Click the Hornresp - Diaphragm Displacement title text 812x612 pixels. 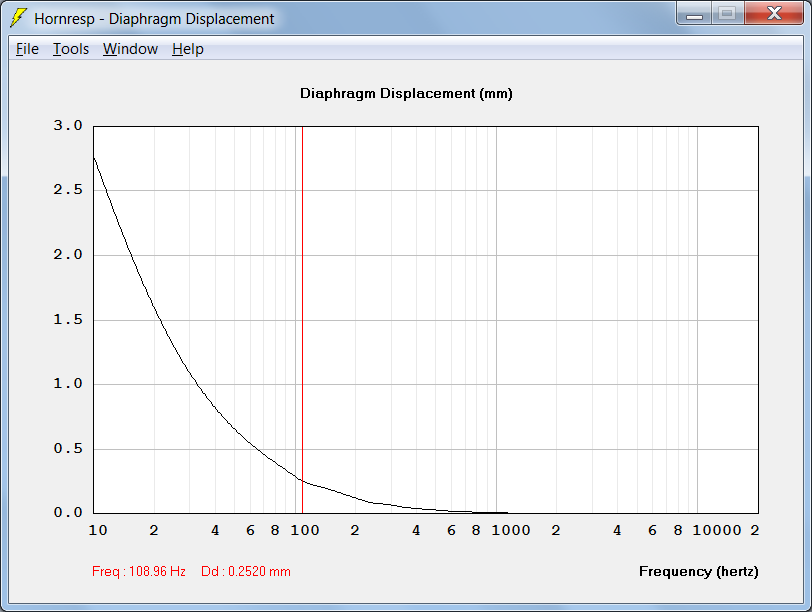pyautogui.click(x=154, y=19)
